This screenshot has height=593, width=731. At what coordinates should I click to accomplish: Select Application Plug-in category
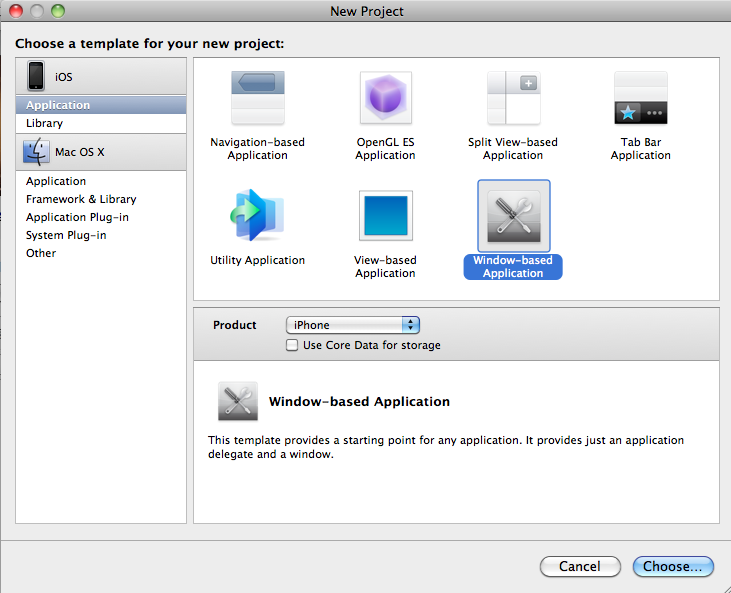pyautogui.click(x=101, y=217)
